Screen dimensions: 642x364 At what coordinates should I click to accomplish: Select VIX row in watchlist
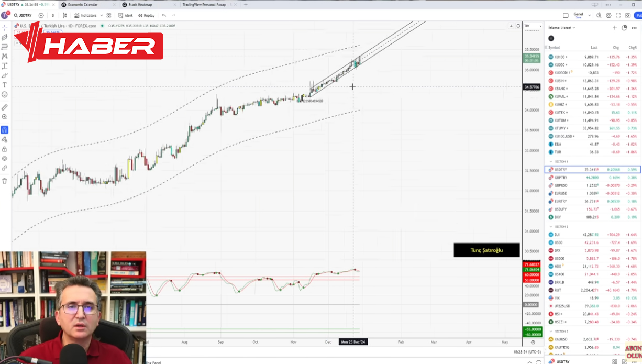pos(593,298)
